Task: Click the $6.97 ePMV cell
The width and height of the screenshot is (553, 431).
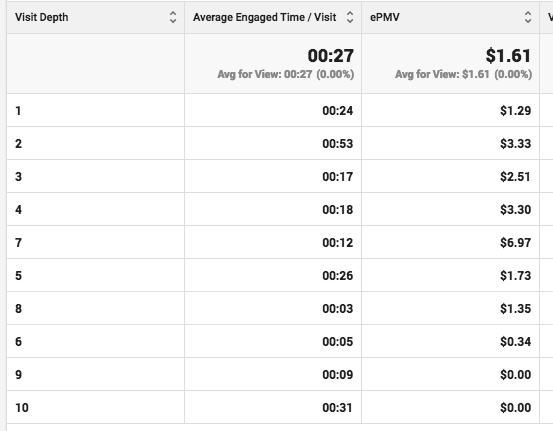Action: point(450,242)
